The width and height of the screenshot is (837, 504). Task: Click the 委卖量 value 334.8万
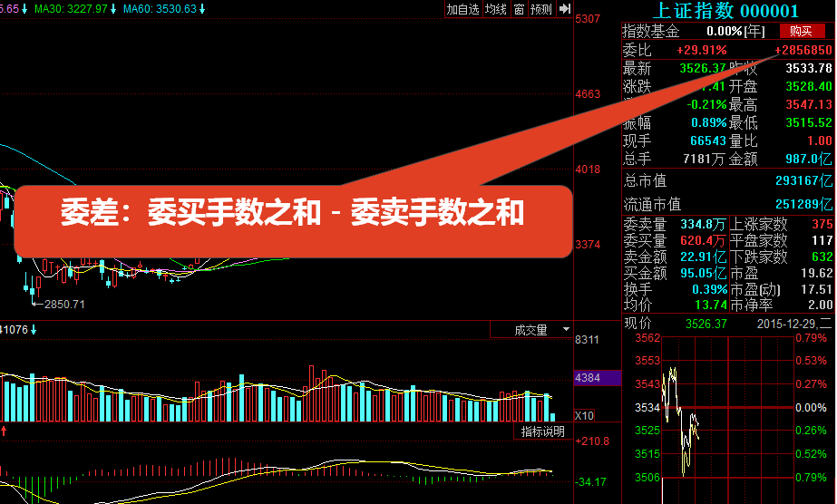point(704,224)
